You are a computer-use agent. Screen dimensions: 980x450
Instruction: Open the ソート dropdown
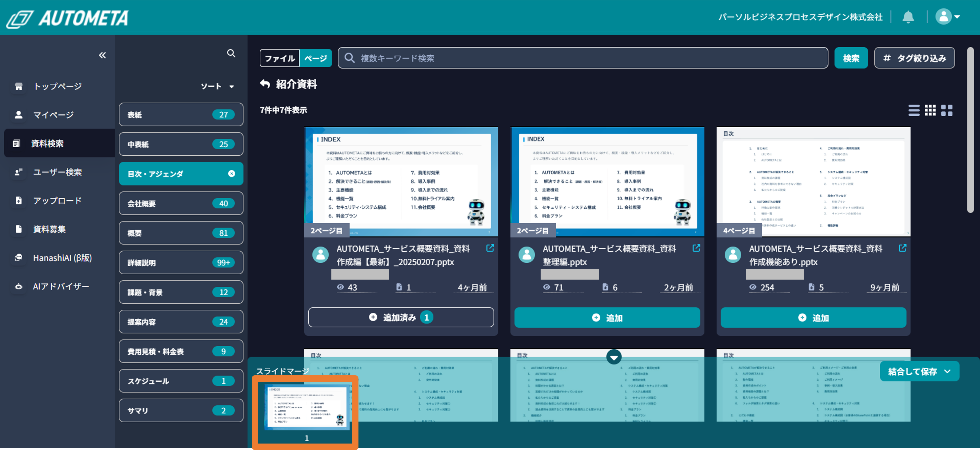pos(217,86)
